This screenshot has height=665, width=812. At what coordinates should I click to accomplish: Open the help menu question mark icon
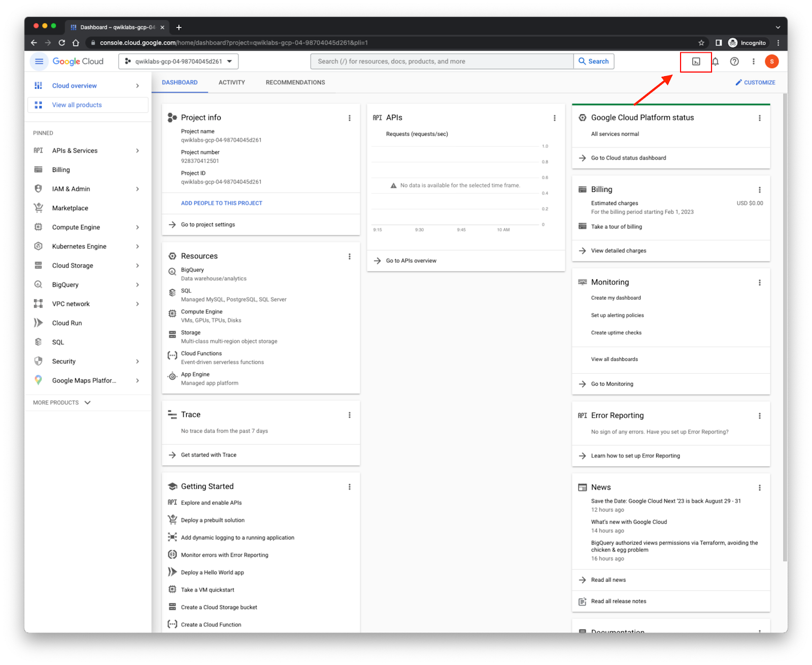[x=734, y=61]
